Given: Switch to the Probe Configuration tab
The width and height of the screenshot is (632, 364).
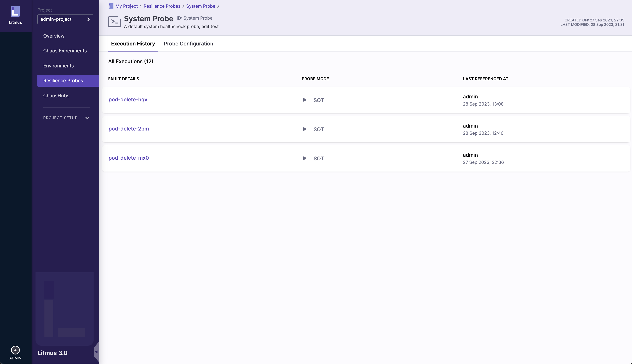Looking at the screenshot, I should [188, 44].
